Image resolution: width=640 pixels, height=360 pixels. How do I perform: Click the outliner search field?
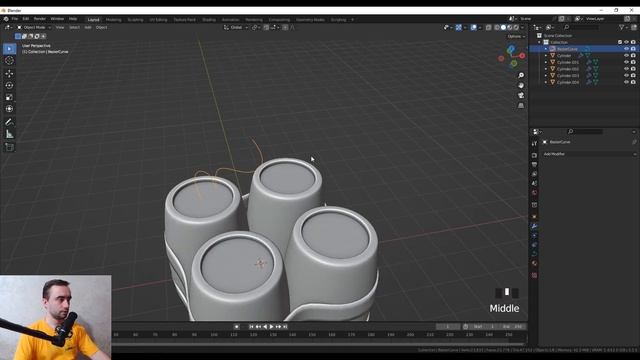pos(582,27)
